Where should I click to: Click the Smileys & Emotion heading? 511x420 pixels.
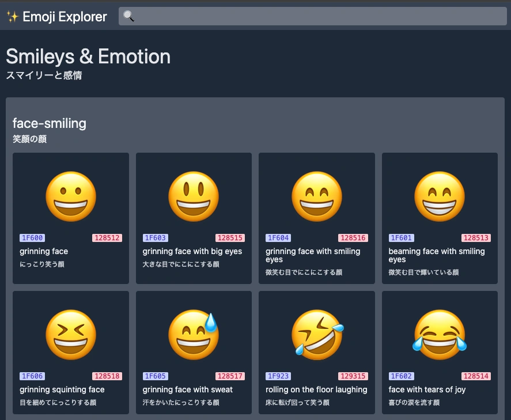(x=88, y=56)
